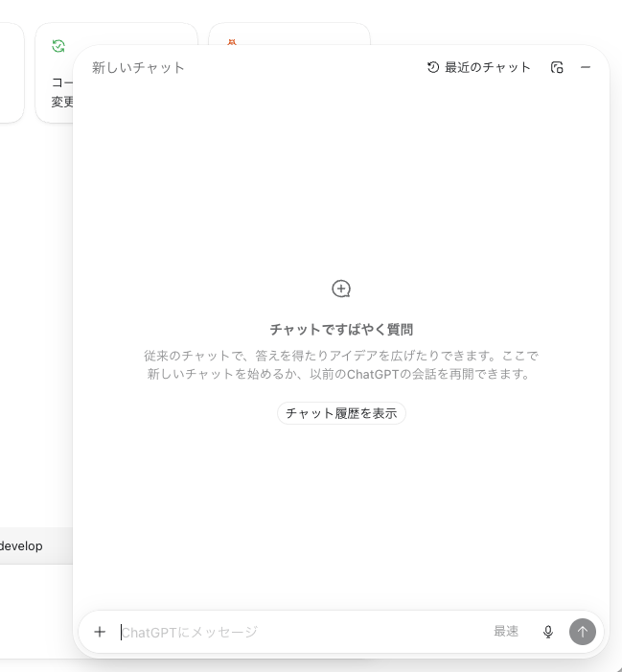Click the green sync check icon on the background card
622x672 pixels.
tap(58, 46)
